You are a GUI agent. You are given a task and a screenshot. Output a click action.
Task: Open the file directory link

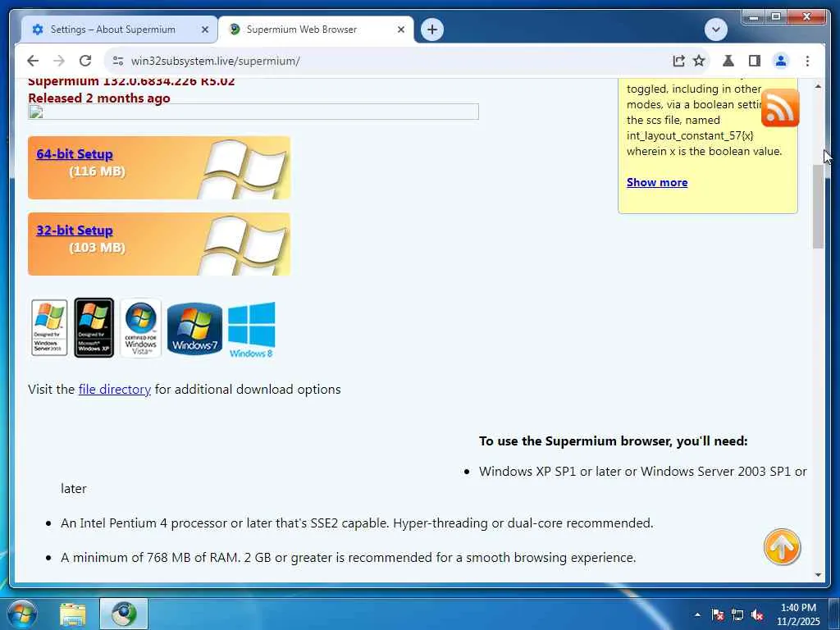[x=114, y=389]
